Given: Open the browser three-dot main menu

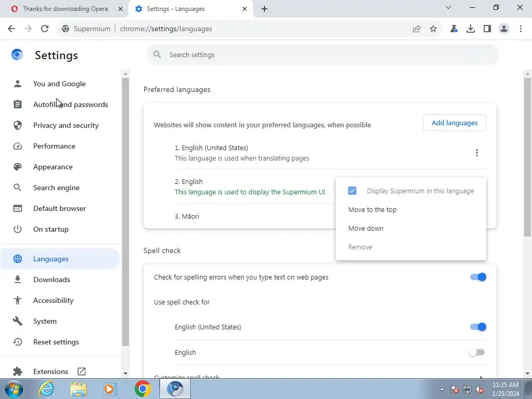Looking at the screenshot, I should pos(521,29).
